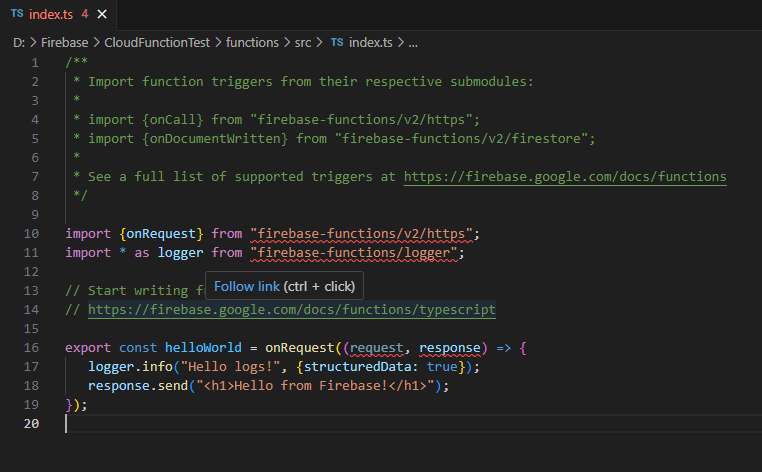Open the index.ts breadcrumb item
The width and height of the screenshot is (762, 472).
point(370,43)
